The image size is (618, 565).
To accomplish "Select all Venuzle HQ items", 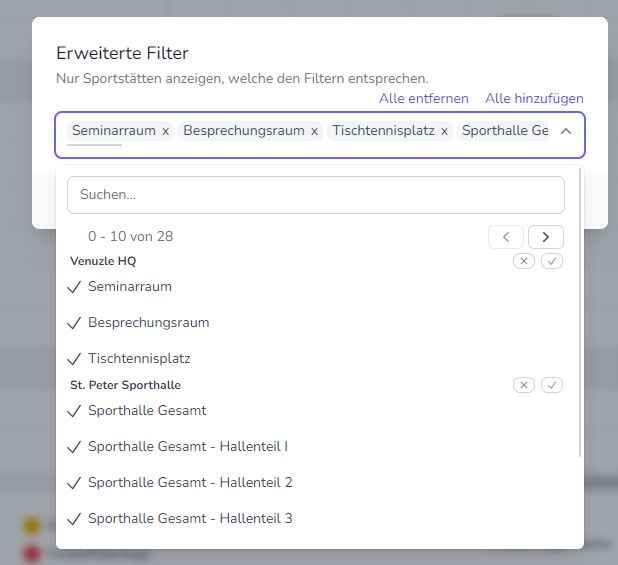I will 552,261.
